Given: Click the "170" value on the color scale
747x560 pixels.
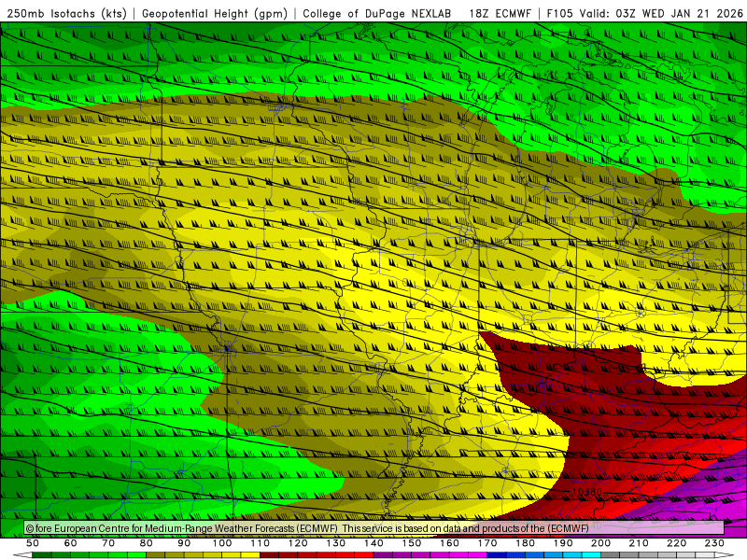Looking at the screenshot, I should [487, 543].
